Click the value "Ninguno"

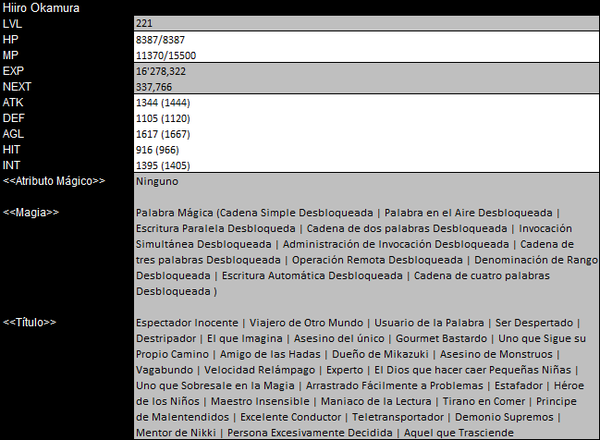(157, 181)
